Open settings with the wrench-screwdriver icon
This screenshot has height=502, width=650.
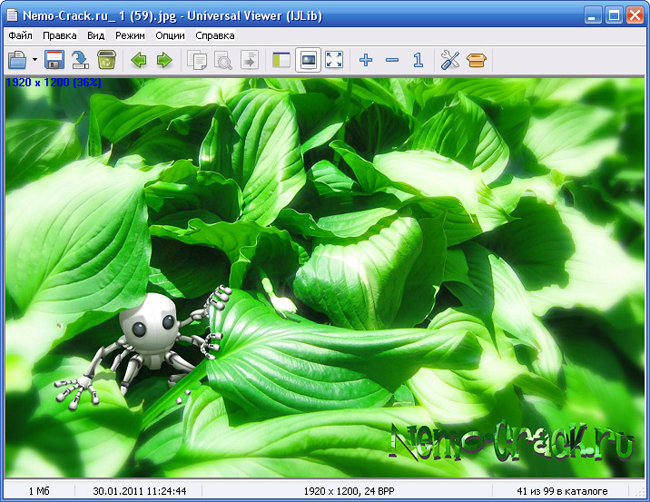[450, 60]
